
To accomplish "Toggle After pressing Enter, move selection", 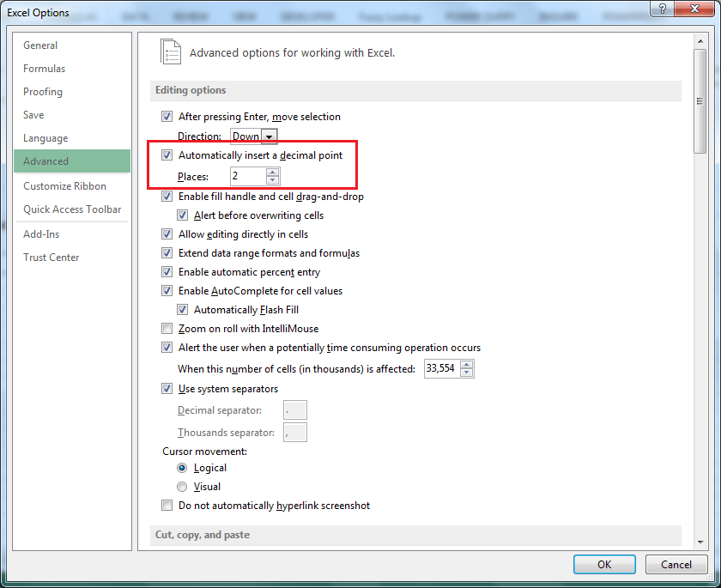I will [167, 117].
